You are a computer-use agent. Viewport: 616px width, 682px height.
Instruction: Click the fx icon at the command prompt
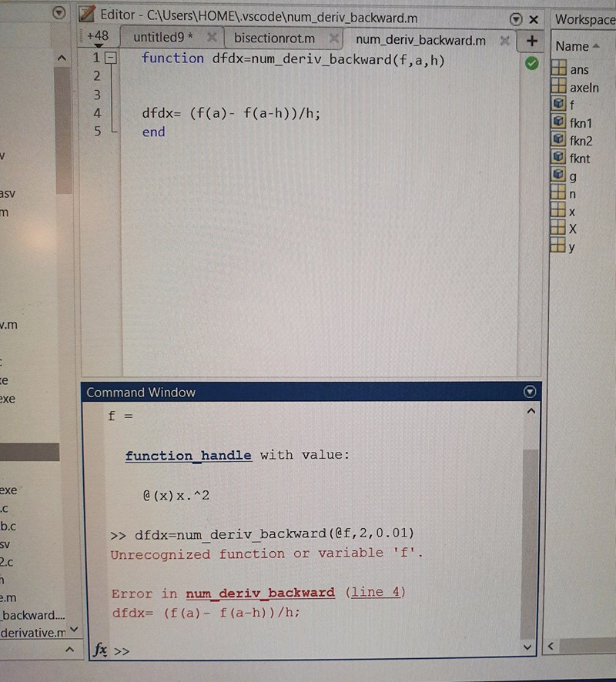coord(99,650)
